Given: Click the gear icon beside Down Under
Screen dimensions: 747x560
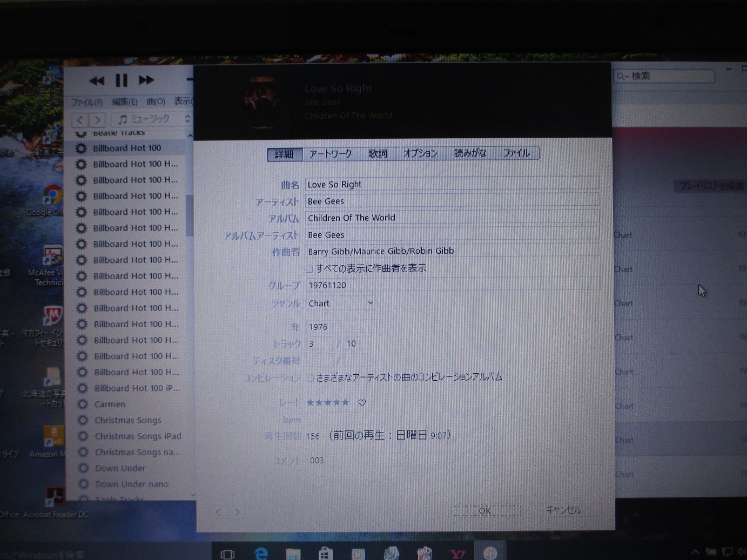Looking at the screenshot, I should click(83, 468).
